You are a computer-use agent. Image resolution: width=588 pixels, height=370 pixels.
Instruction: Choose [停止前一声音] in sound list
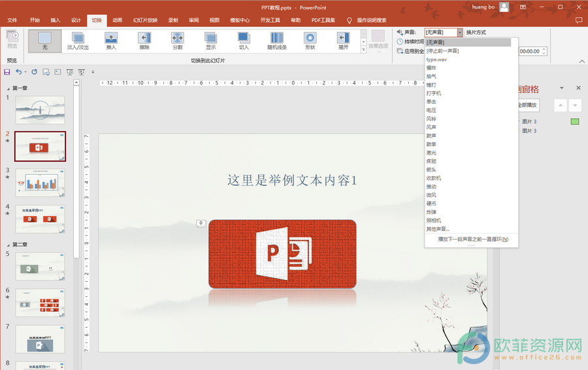[468, 51]
